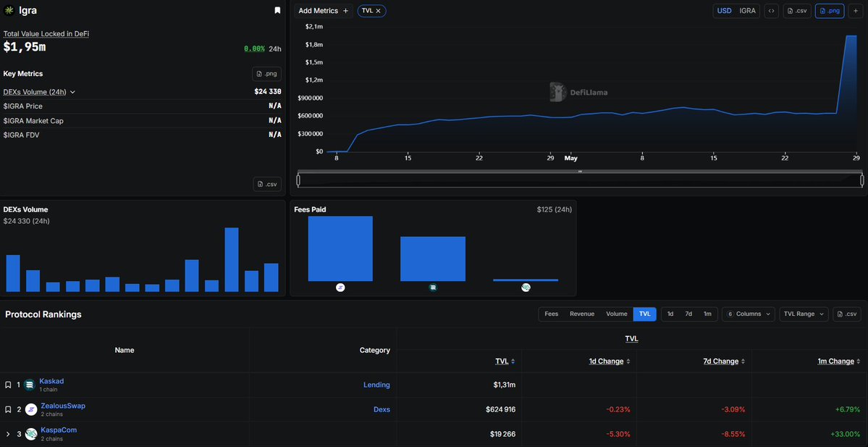The height and width of the screenshot is (447, 868).
Task: Click ZealousSwap icon under Fees Paid chart
Action: [340, 288]
